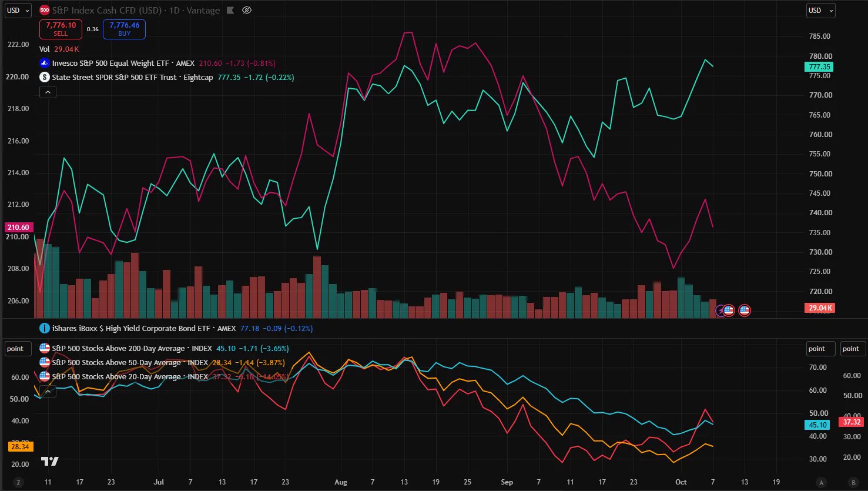This screenshot has height=491, width=868.
Task: Click the flag icon beside Vantage
Action: (x=230, y=11)
